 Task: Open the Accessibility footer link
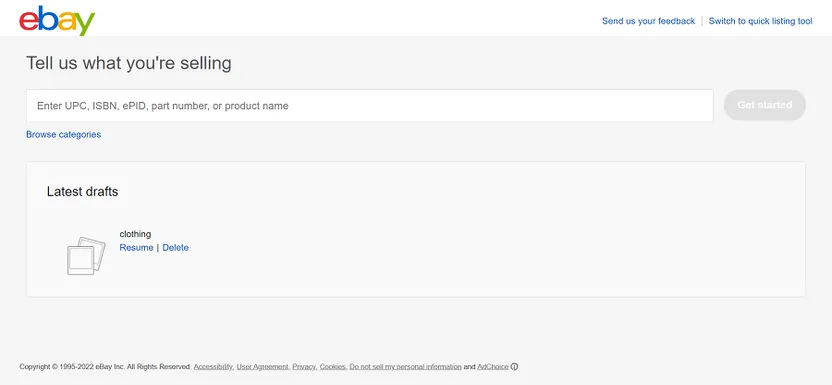213,366
